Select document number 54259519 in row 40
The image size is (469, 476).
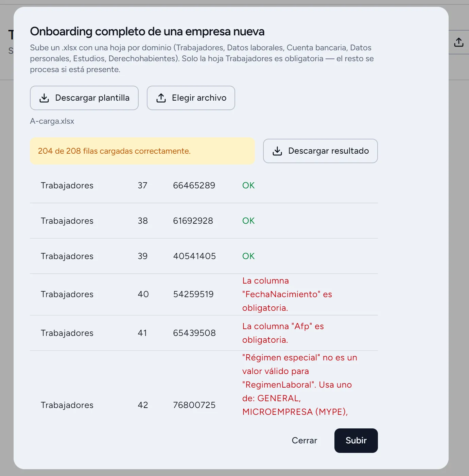pyautogui.click(x=193, y=294)
